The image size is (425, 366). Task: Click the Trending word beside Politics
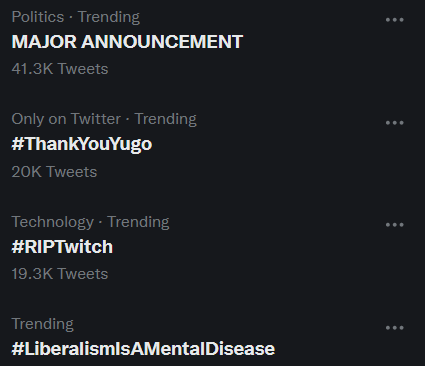[109, 17]
